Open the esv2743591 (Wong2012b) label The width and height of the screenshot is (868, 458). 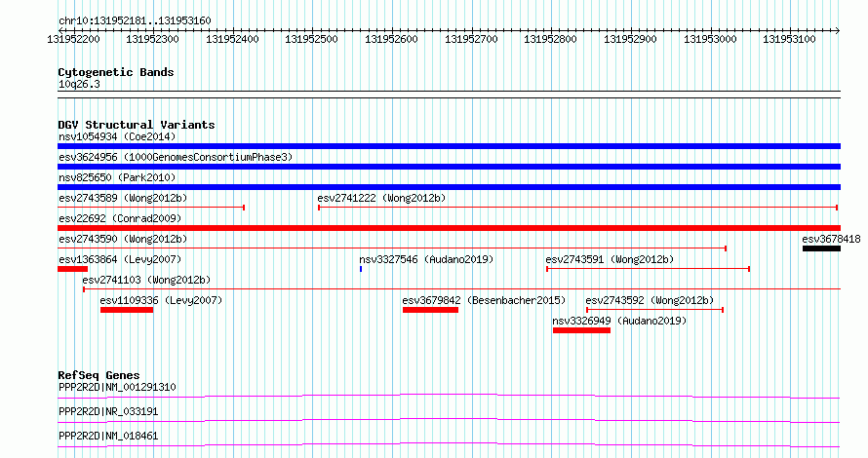coord(610,259)
